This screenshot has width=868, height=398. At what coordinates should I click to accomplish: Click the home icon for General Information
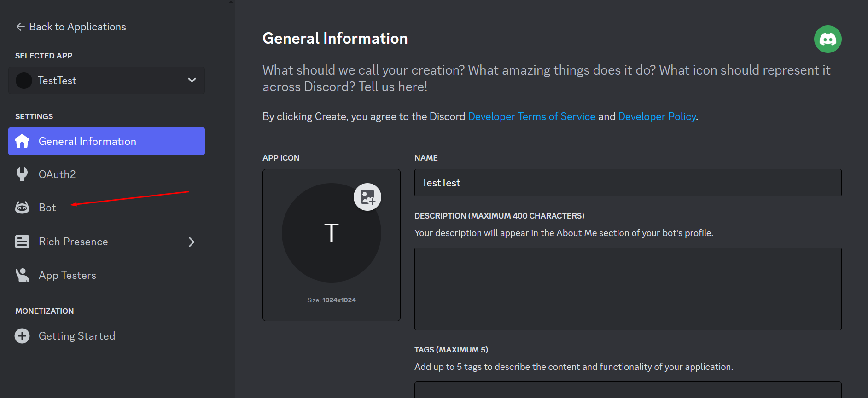pyautogui.click(x=22, y=141)
